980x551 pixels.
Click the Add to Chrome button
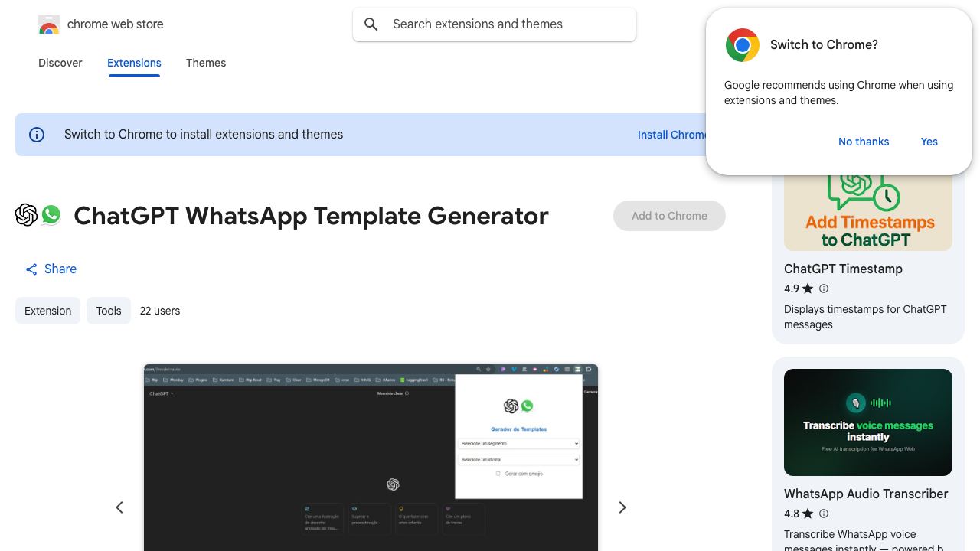pos(669,216)
